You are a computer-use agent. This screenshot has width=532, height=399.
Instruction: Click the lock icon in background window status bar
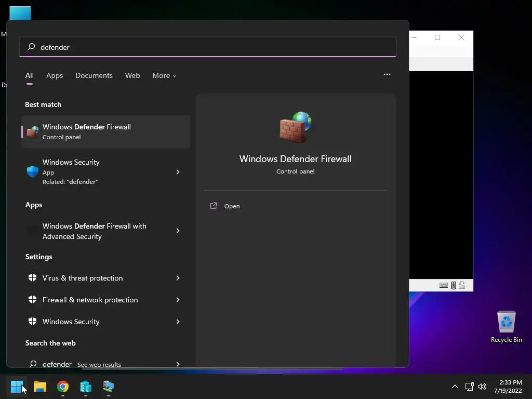click(x=462, y=285)
